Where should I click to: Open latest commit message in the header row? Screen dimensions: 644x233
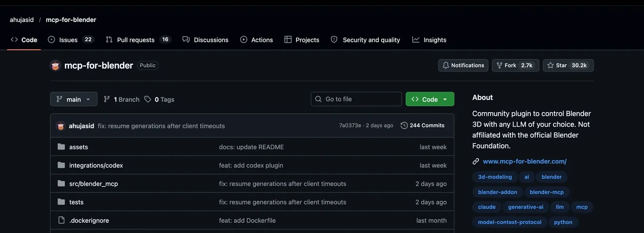click(161, 126)
